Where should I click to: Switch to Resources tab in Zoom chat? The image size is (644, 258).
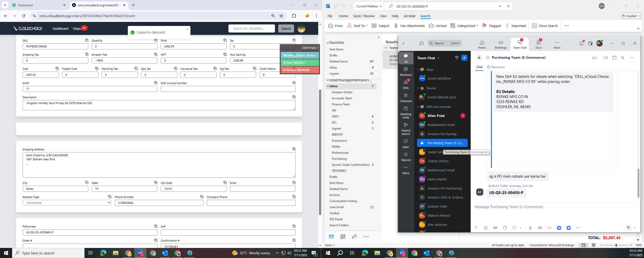(496, 67)
